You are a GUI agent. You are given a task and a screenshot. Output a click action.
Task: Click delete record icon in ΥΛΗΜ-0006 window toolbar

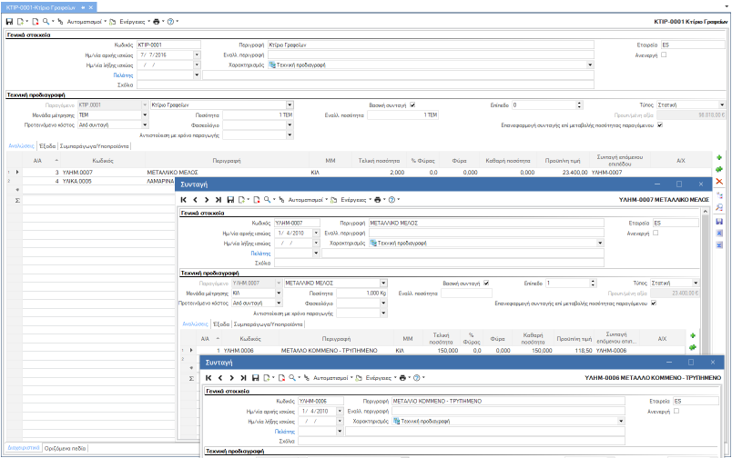tap(282, 378)
